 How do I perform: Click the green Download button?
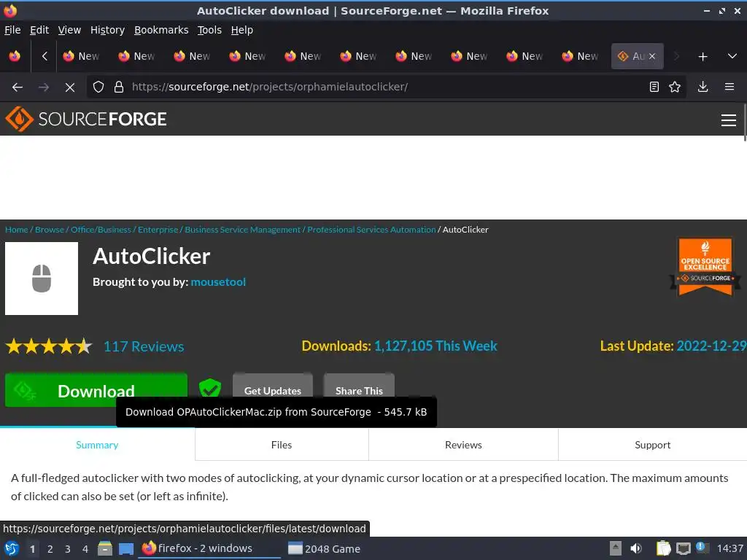tap(96, 390)
